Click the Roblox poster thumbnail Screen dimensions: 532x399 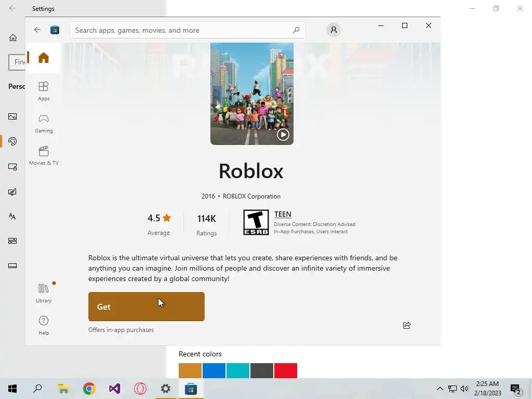pos(252,94)
